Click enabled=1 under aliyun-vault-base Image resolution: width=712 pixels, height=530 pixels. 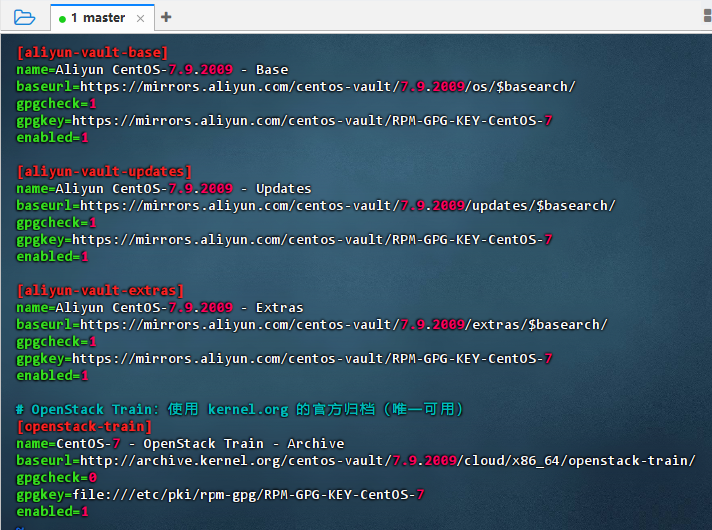click(52, 137)
